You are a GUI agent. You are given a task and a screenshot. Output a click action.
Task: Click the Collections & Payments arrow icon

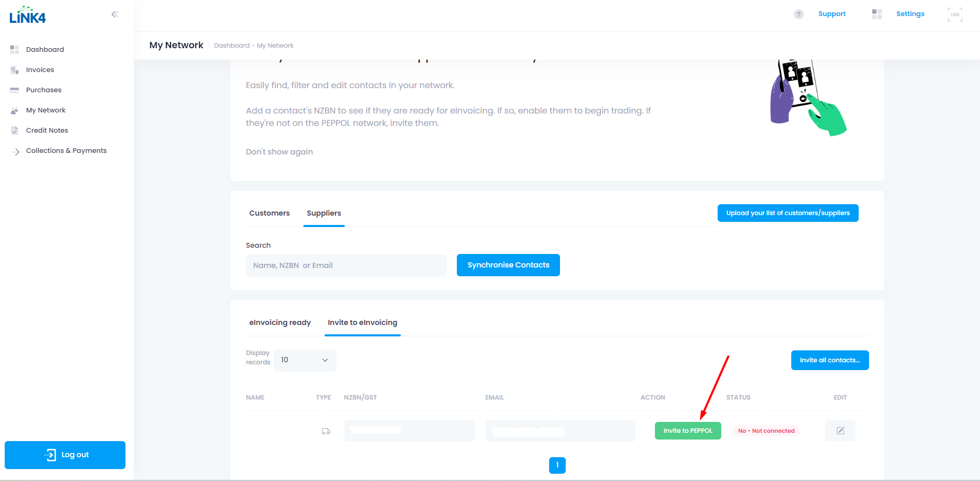point(16,151)
